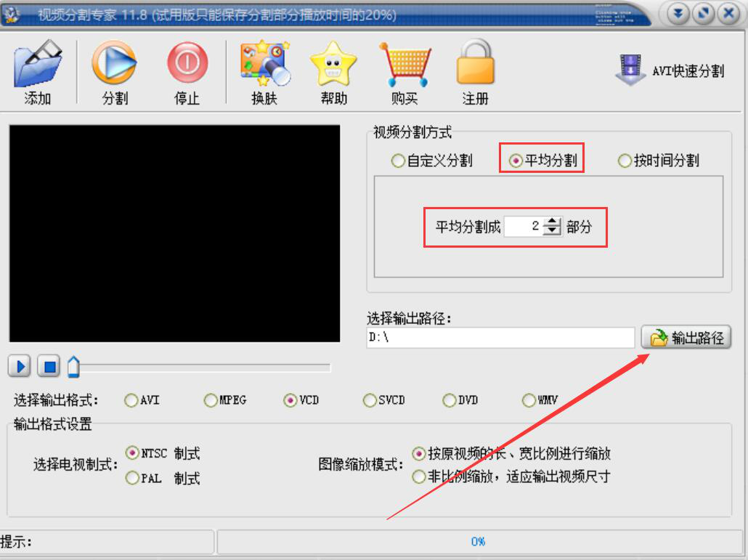Click the parts number field showing 2
This screenshot has height=560, width=748.
(x=524, y=226)
